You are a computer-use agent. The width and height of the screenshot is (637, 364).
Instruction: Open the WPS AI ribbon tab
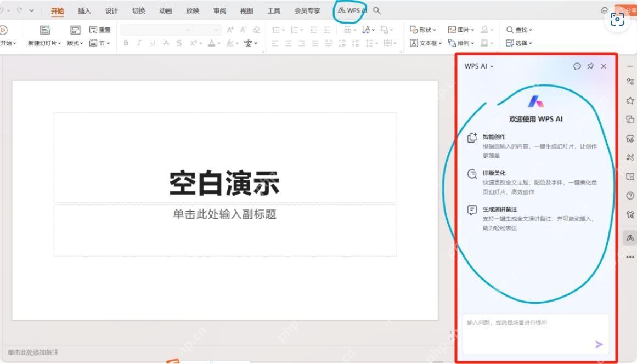click(x=352, y=10)
